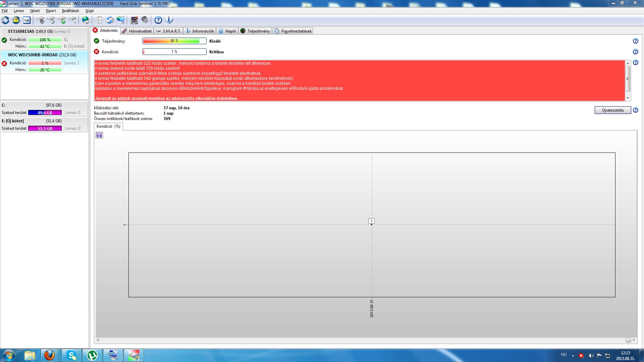Click the refresh arrows toolbar icon
The height and width of the screenshot is (362, 644).
click(5, 20)
